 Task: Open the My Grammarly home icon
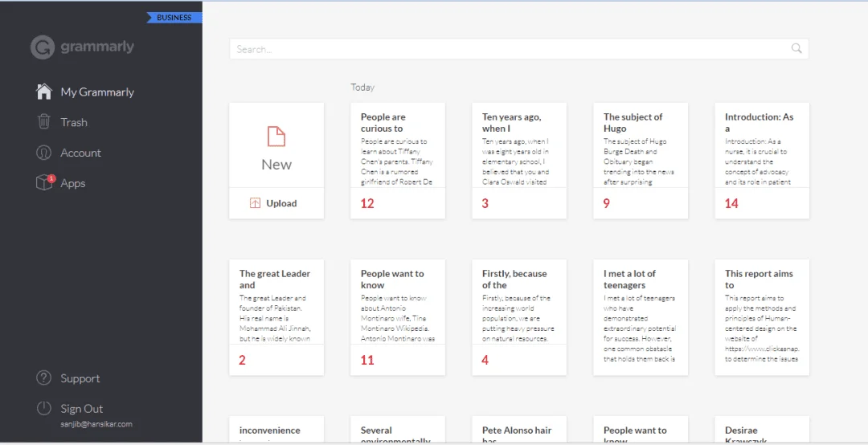[x=43, y=92]
